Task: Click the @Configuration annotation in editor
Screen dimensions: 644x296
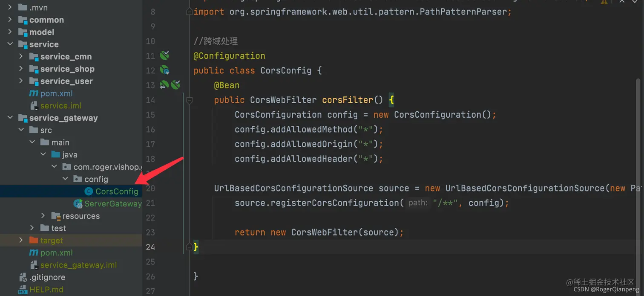Action: click(x=229, y=56)
